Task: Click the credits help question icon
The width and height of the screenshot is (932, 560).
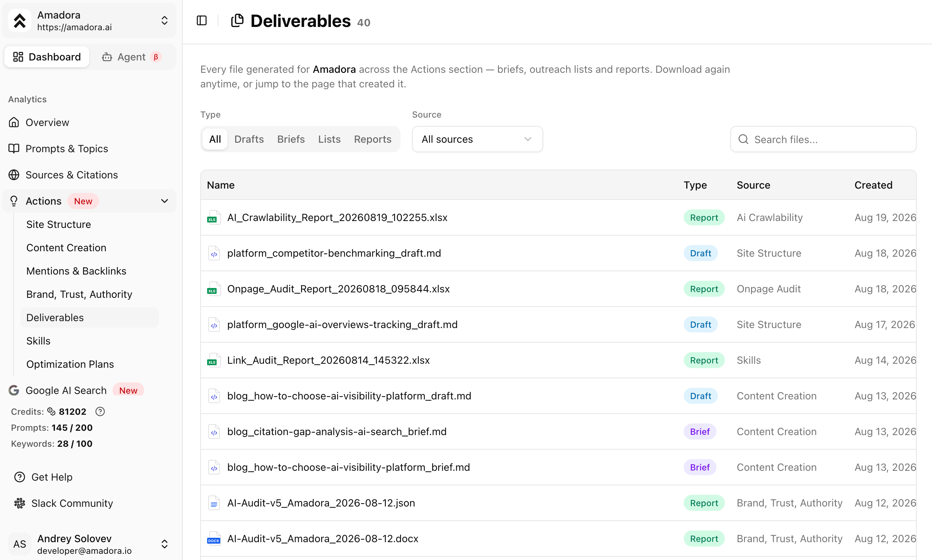Action: [100, 411]
